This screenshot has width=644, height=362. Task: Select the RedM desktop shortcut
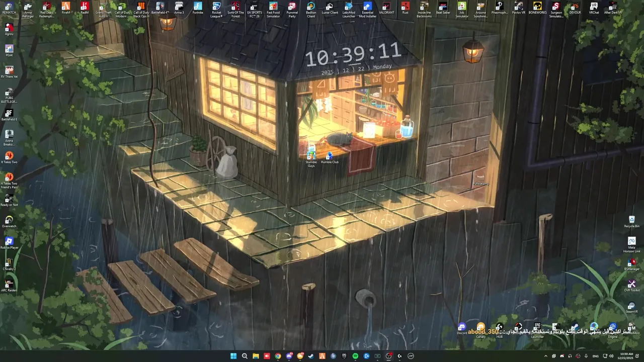[85, 9]
